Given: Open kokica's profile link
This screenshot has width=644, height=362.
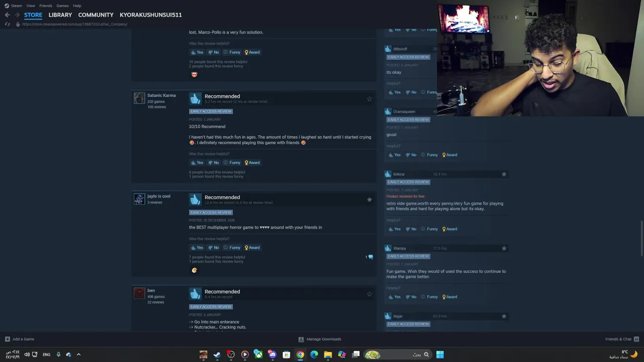Looking at the screenshot, I should [398, 174].
